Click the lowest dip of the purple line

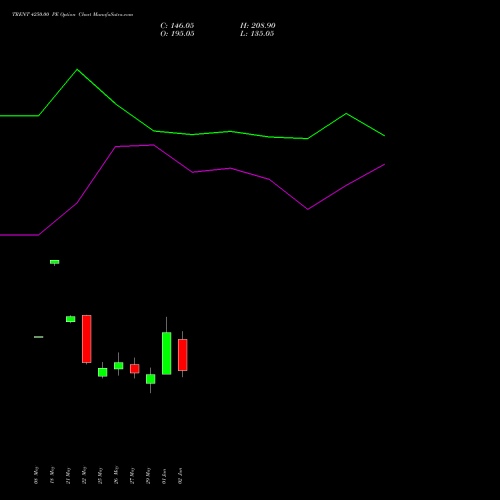pyautogui.click(x=308, y=209)
